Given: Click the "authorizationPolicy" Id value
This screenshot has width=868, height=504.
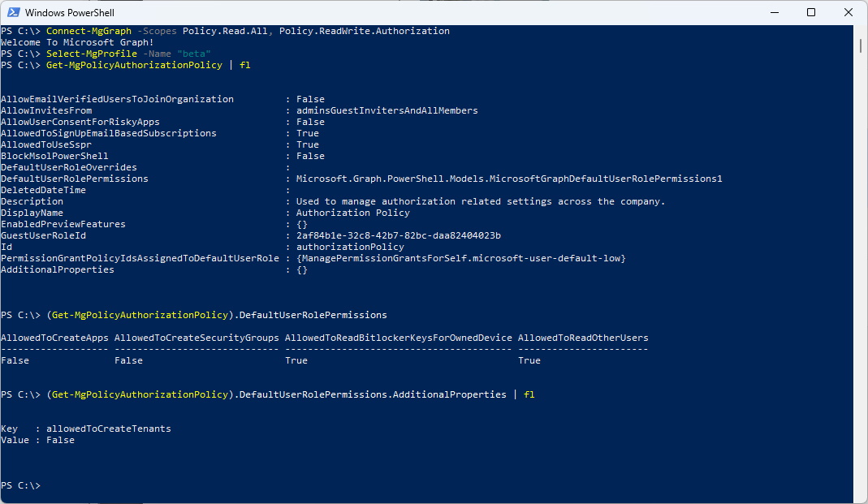Looking at the screenshot, I should [351, 247].
